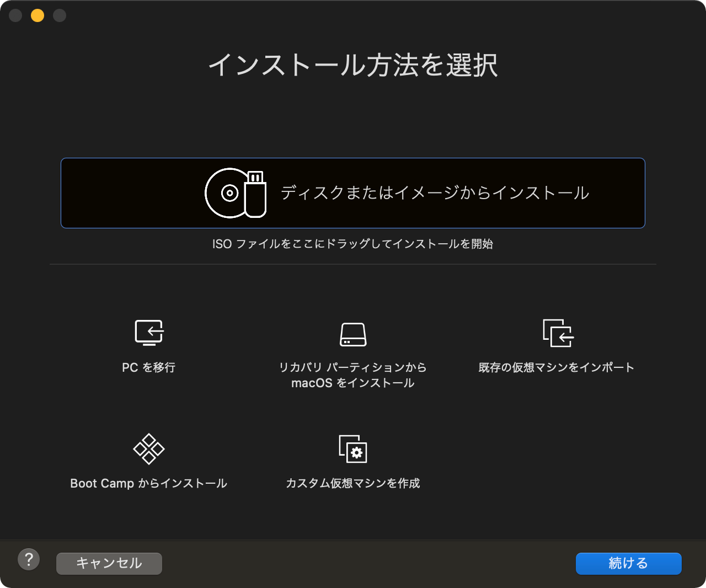
Task: Click the Boot Camp diamond icon
Action: pos(149,448)
